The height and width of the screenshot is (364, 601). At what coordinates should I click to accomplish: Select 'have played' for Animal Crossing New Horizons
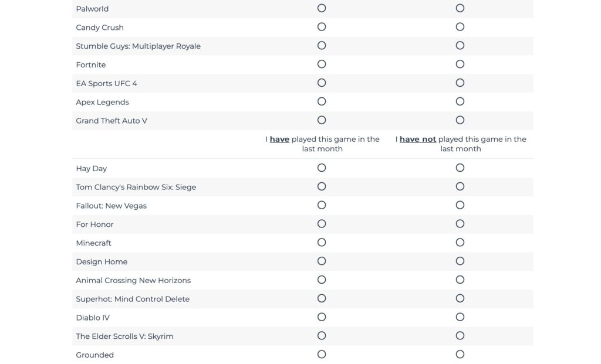click(322, 280)
